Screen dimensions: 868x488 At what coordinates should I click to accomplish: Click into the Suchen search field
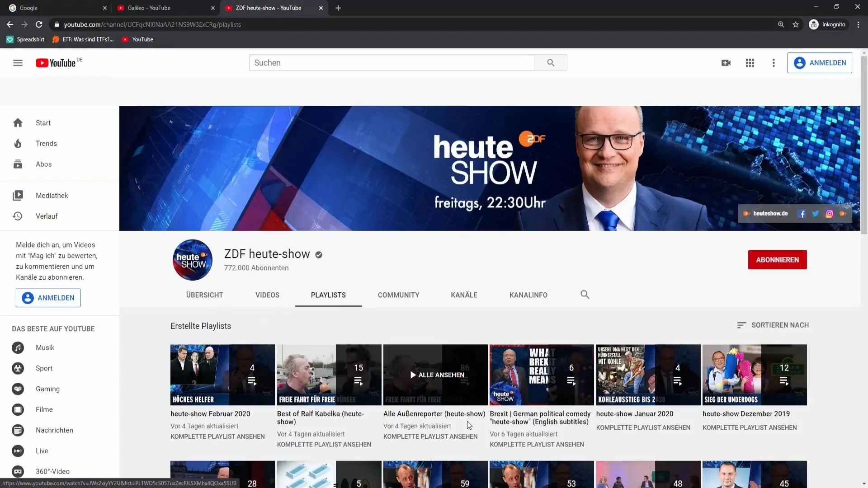tap(392, 63)
